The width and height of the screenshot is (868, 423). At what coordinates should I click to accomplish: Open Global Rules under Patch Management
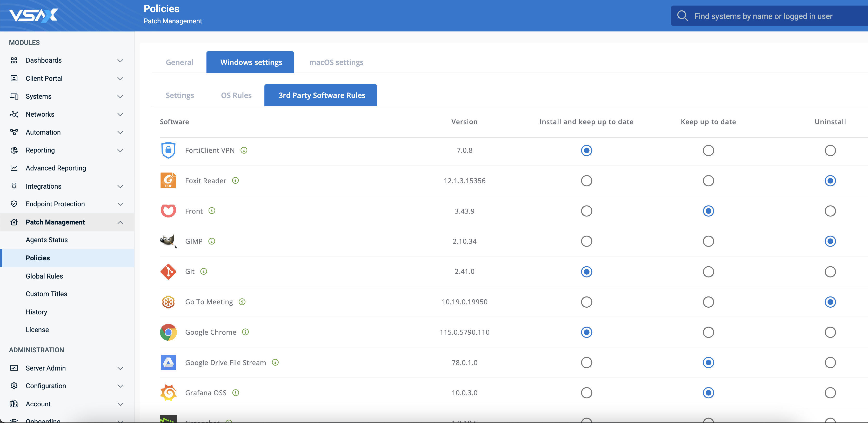click(44, 276)
